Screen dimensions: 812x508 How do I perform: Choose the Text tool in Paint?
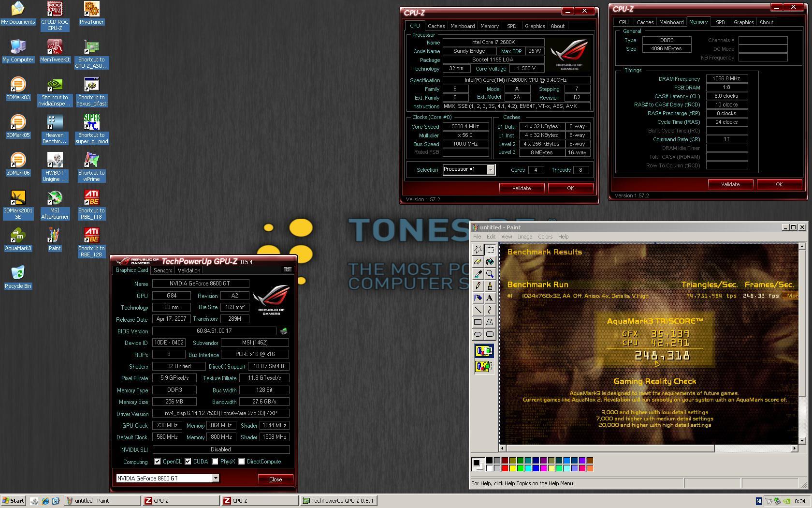pyautogui.click(x=490, y=298)
